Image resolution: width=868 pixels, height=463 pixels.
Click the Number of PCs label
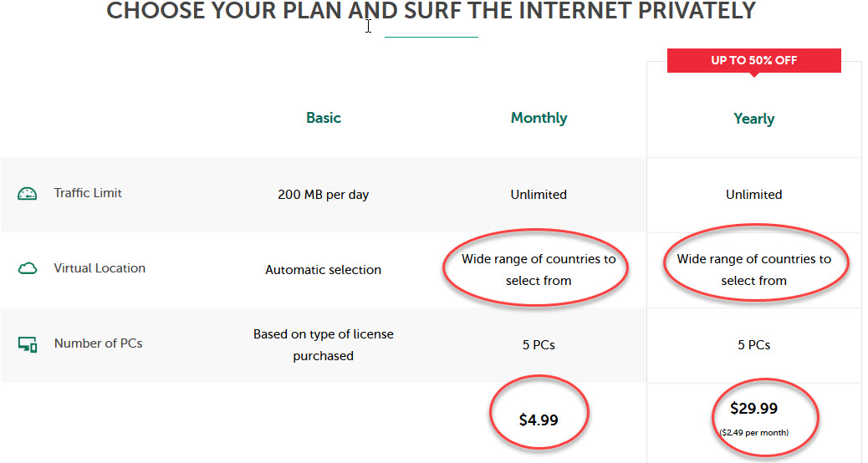[98, 343]
